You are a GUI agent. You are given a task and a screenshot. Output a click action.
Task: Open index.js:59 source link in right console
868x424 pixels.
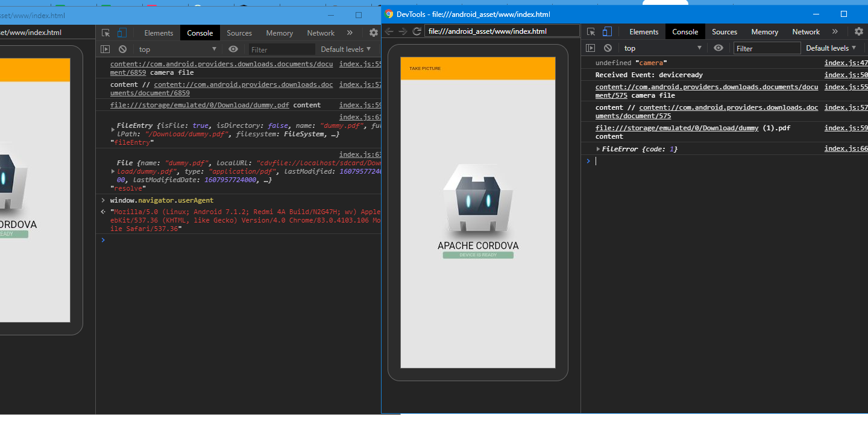click(846, 128)
